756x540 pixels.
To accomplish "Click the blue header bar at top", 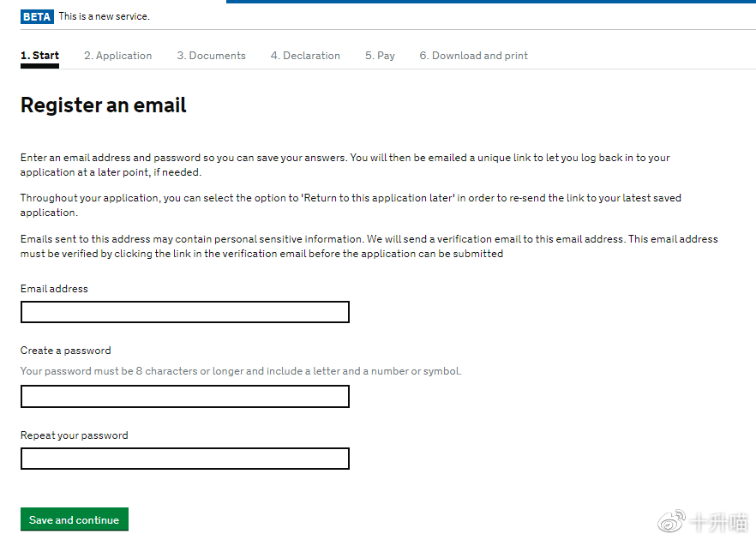I will [x=491, y=2].
